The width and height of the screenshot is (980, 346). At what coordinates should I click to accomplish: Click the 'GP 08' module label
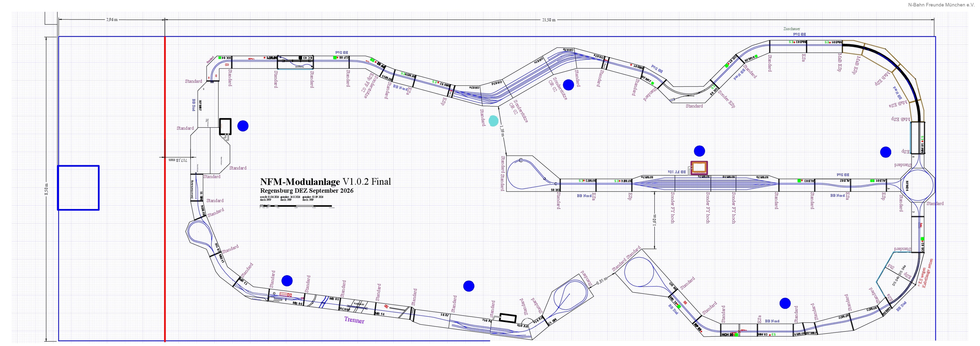[344, 58]
